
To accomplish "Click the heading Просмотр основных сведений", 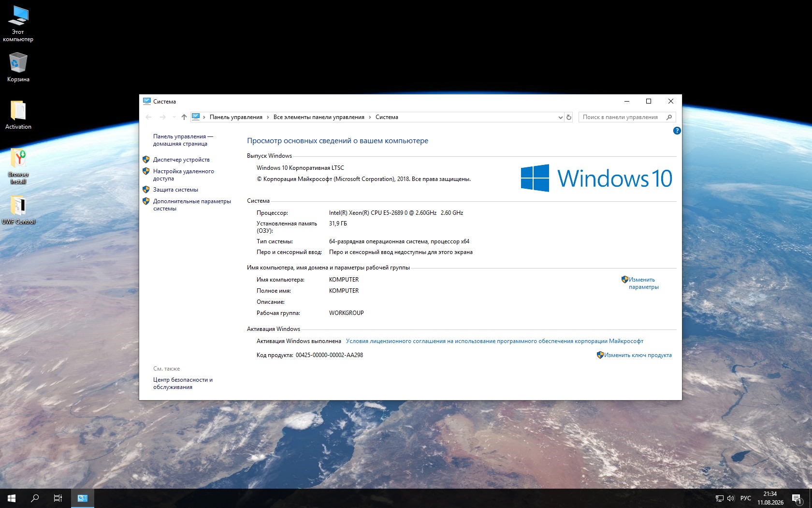I will [337, 141].
